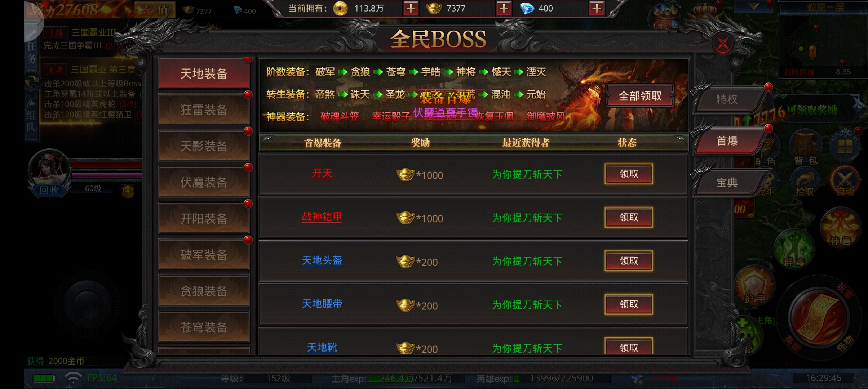Claim the 开天 reward with 领取

coord(629,174)
